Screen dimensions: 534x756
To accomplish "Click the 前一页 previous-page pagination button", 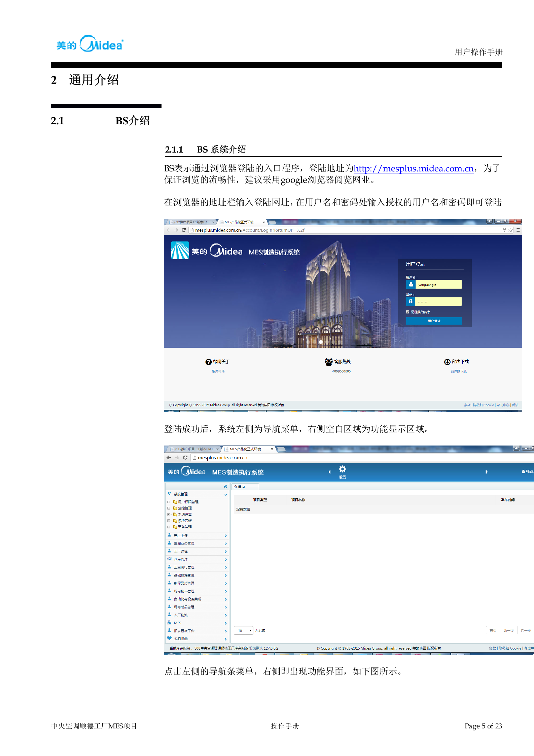I will [x=508, y=630].
